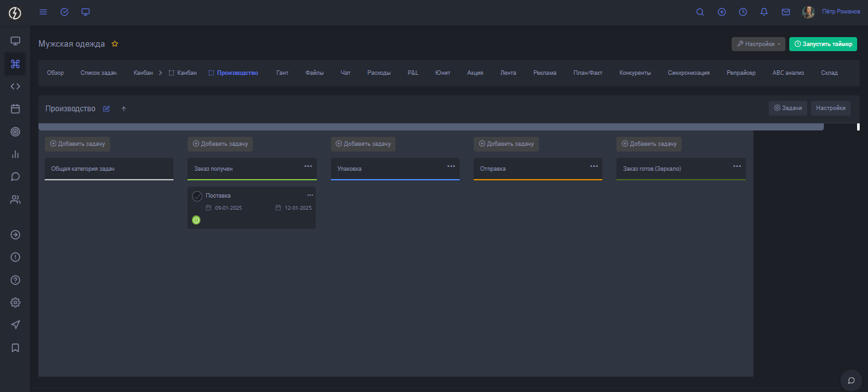Click the clock timer icon in header
The height and width of the screenshot is (392, 868).
point(743,12)
